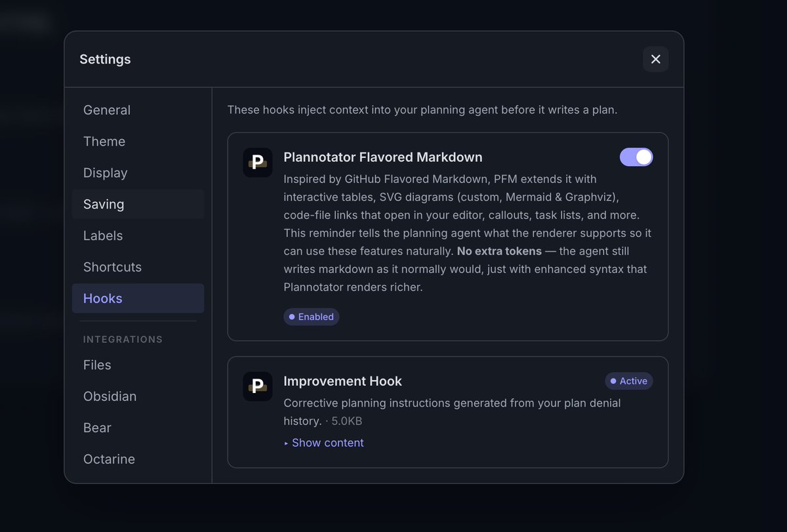Open the Shortcuts settings section
The height and width of the screenshot is (532, 787).
point(138,267)
